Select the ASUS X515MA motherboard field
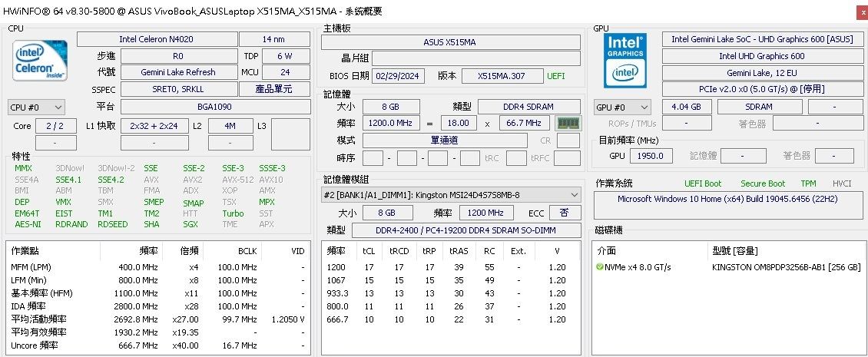The image size is (868, 357). [450, 42]
